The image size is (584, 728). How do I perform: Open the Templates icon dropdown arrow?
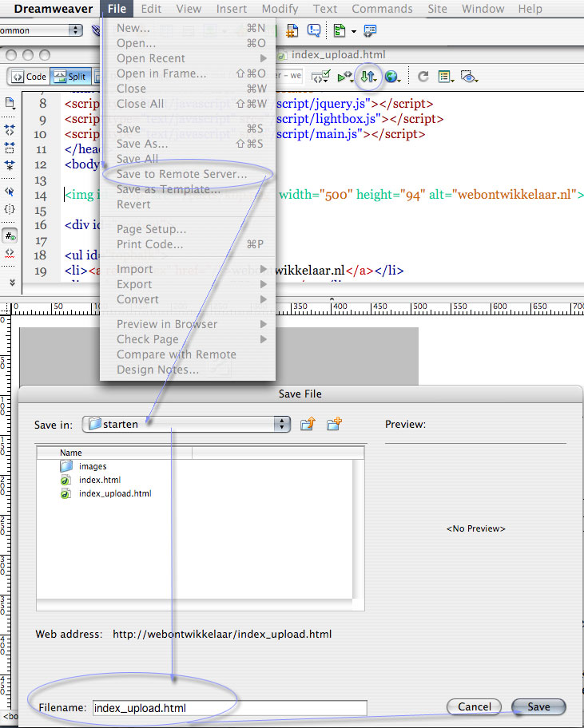tap(354, 32)
